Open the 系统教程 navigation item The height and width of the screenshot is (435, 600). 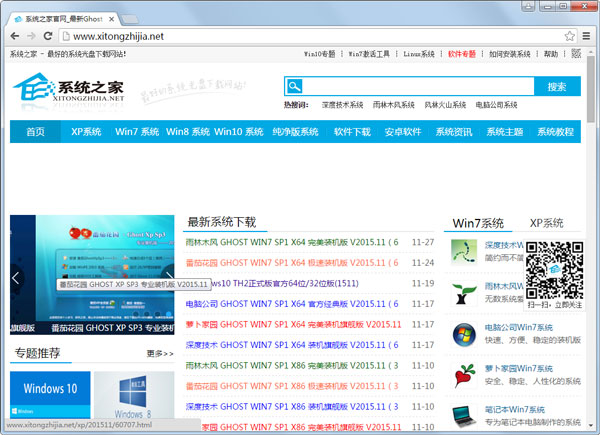click(x=555, y=132)
